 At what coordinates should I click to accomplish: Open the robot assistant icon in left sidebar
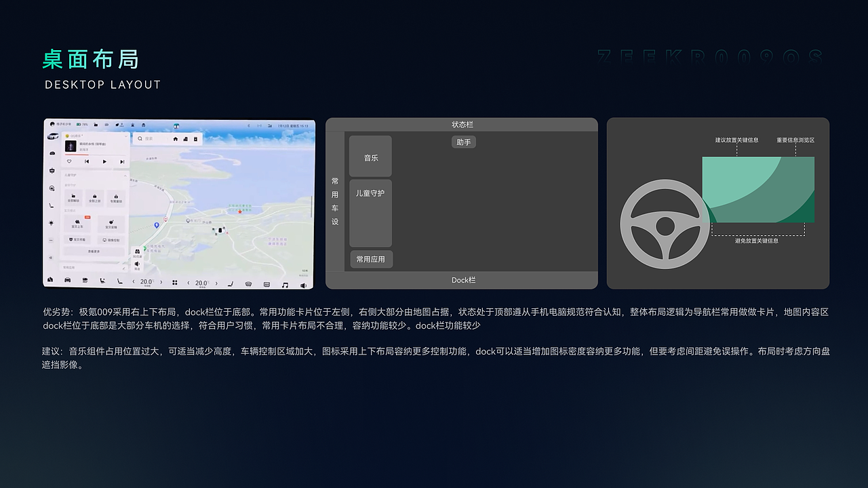tap(52, 171)
